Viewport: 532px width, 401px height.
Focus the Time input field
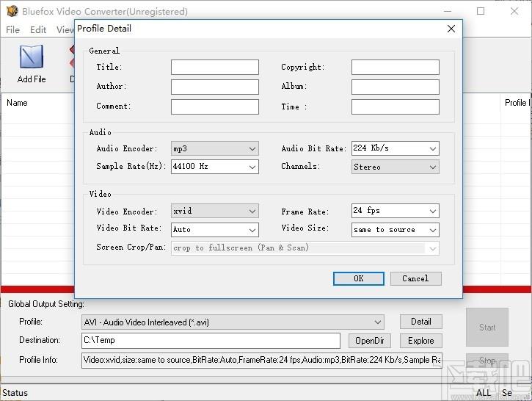tap(396, 106)
